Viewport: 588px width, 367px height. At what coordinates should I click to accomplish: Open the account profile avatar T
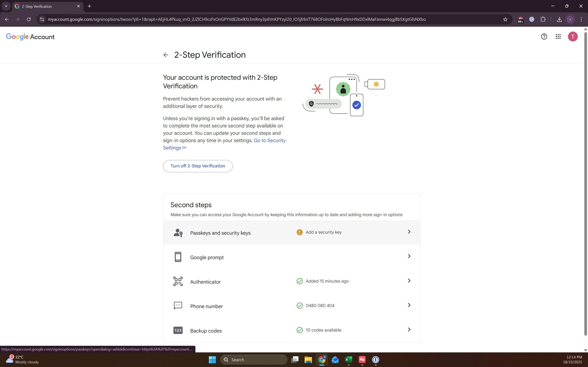572,37
